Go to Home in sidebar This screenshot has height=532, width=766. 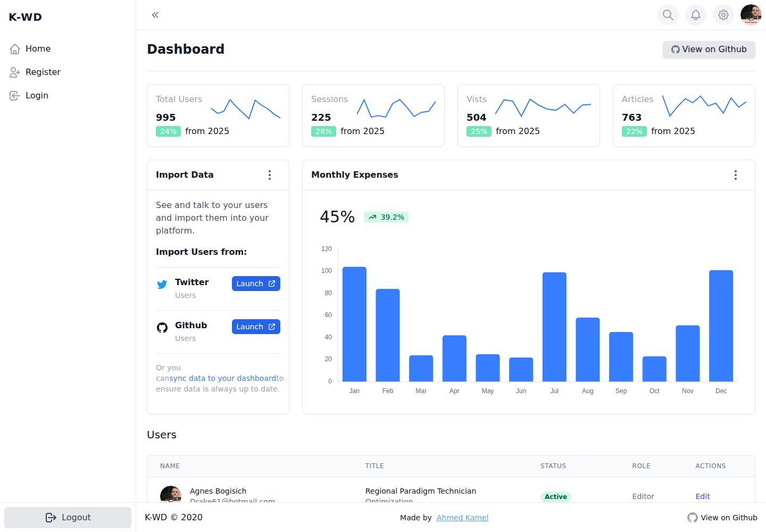click(68, 49)
